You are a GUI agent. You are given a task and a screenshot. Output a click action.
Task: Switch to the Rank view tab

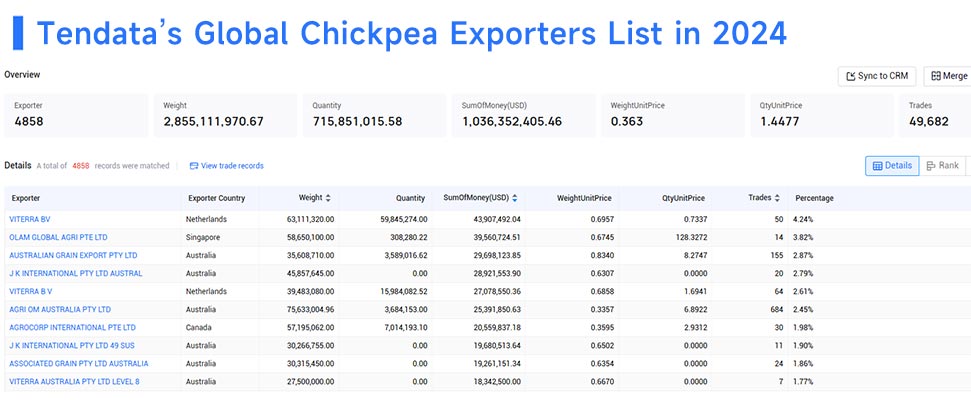pos(943,166)
